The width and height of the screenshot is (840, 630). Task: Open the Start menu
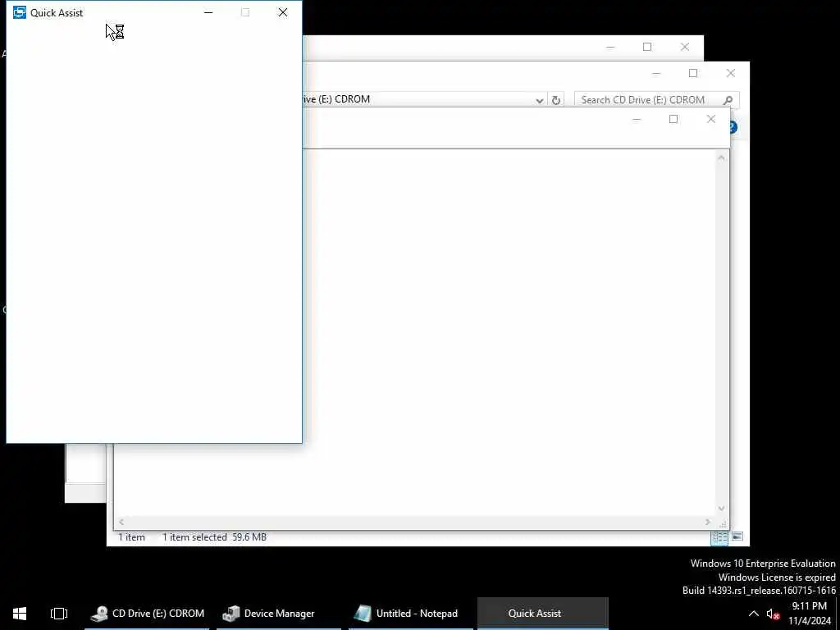point(20,614)
